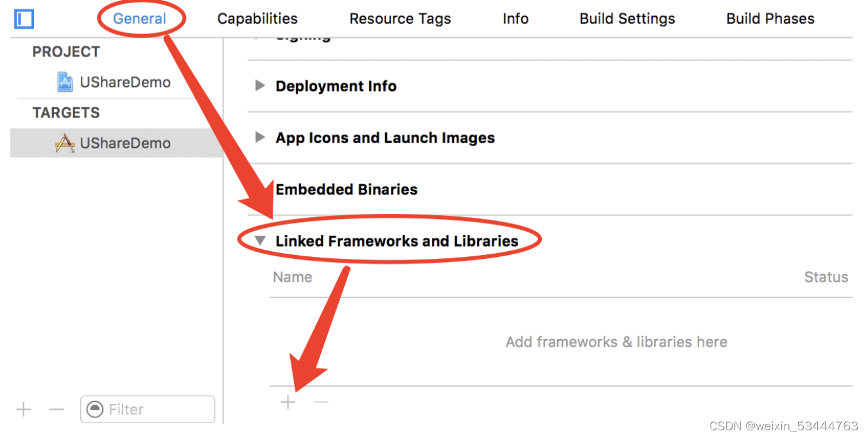868x438 pixels.
Task: Click the UShareDemo target app icon
Action: (65, 143)
